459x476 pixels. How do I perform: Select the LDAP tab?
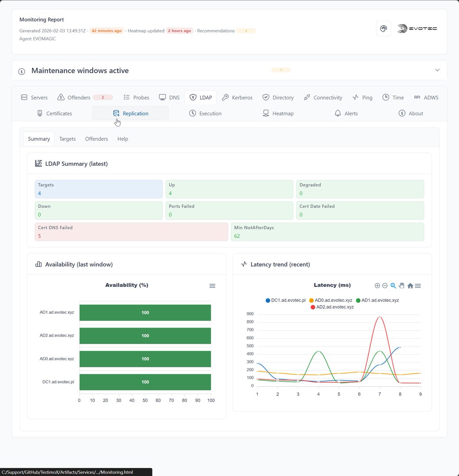point(201,98)
